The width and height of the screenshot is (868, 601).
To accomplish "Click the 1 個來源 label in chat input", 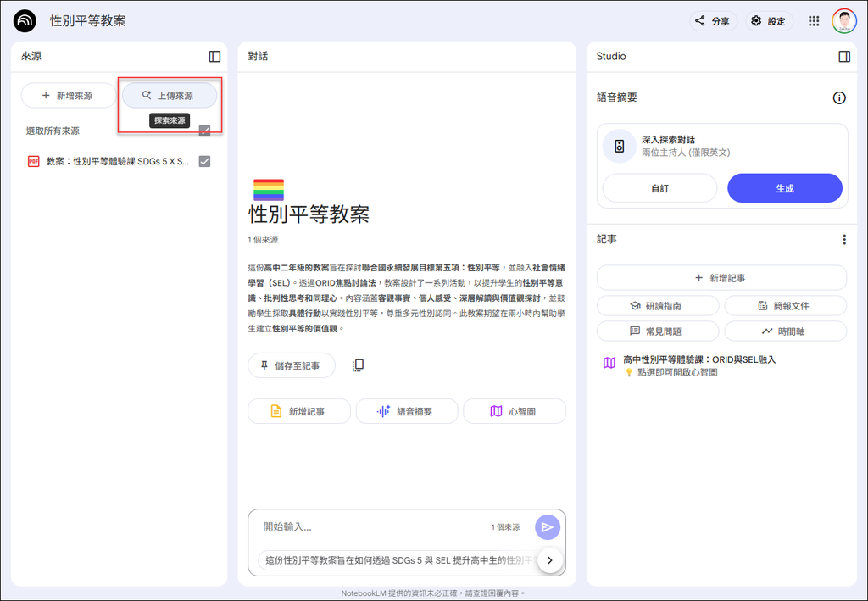I will pos(505,527).
